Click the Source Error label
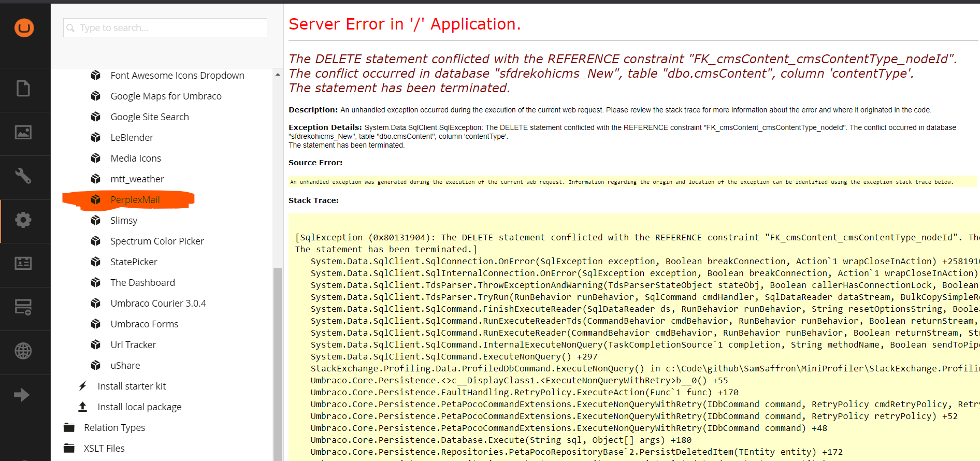 tap(315, 163)
